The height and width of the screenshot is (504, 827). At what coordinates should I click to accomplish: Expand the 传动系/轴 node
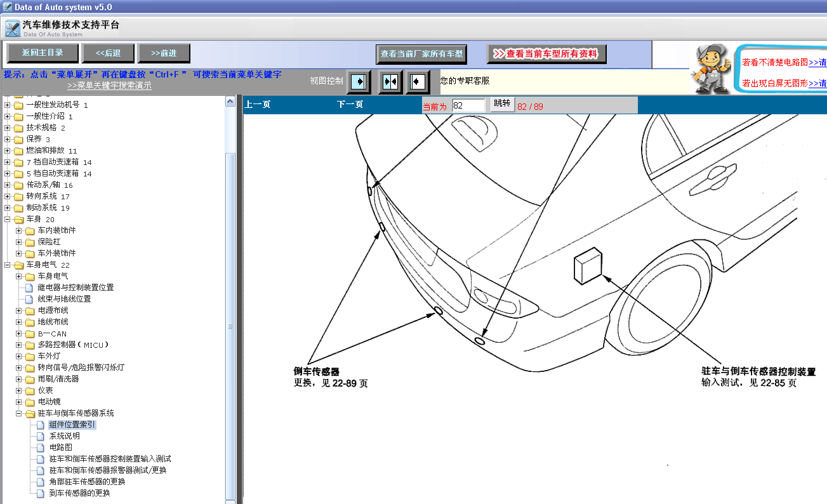(x=8, y=185)
